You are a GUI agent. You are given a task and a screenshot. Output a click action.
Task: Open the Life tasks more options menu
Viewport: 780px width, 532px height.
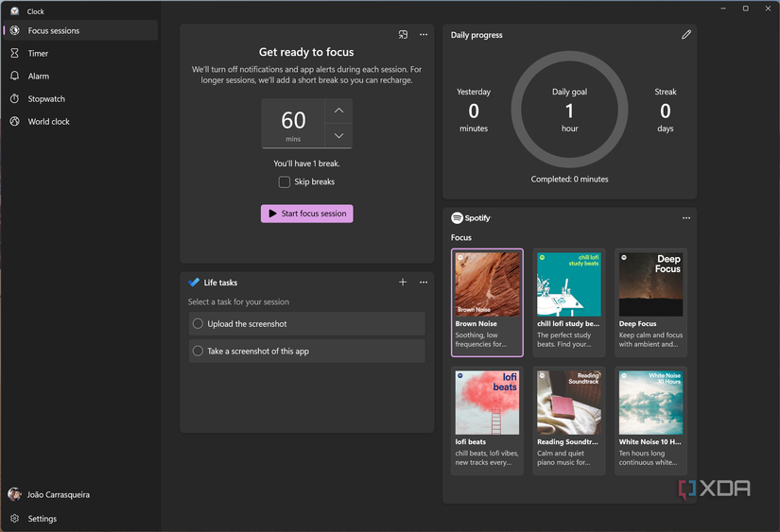click(424, 283)
